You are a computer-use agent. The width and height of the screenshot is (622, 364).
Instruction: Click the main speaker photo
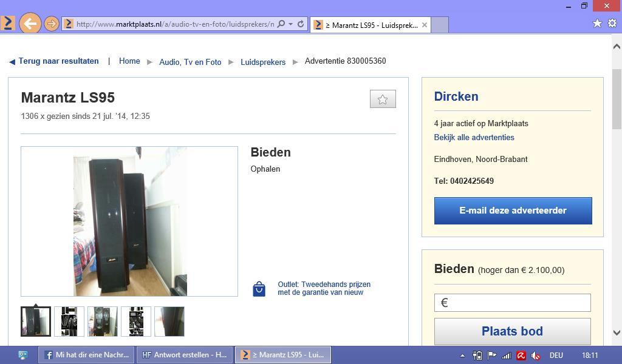point(129,221)
